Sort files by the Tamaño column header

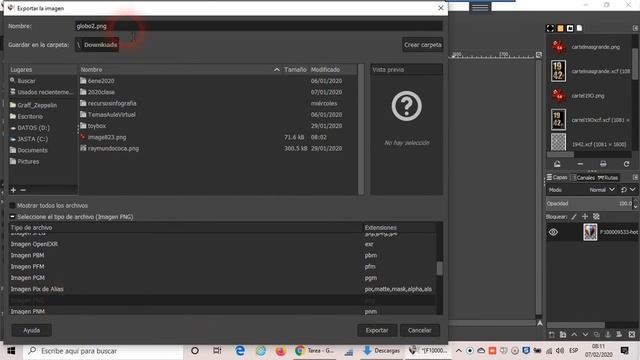click(x=295, y=70)
